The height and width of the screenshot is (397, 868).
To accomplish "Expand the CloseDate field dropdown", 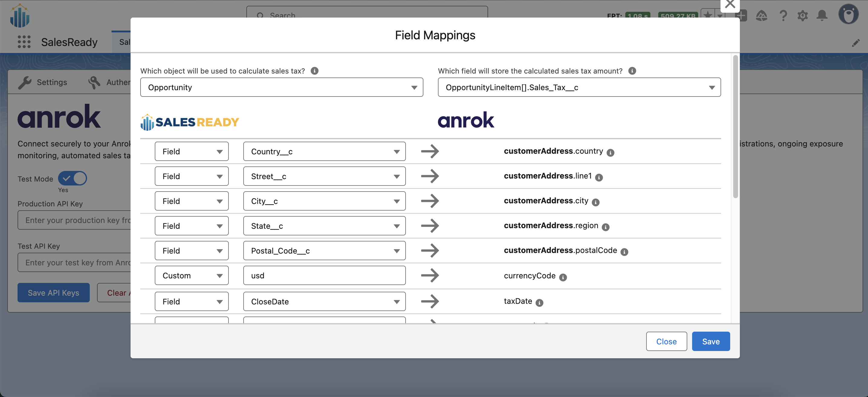I will 324,302.
